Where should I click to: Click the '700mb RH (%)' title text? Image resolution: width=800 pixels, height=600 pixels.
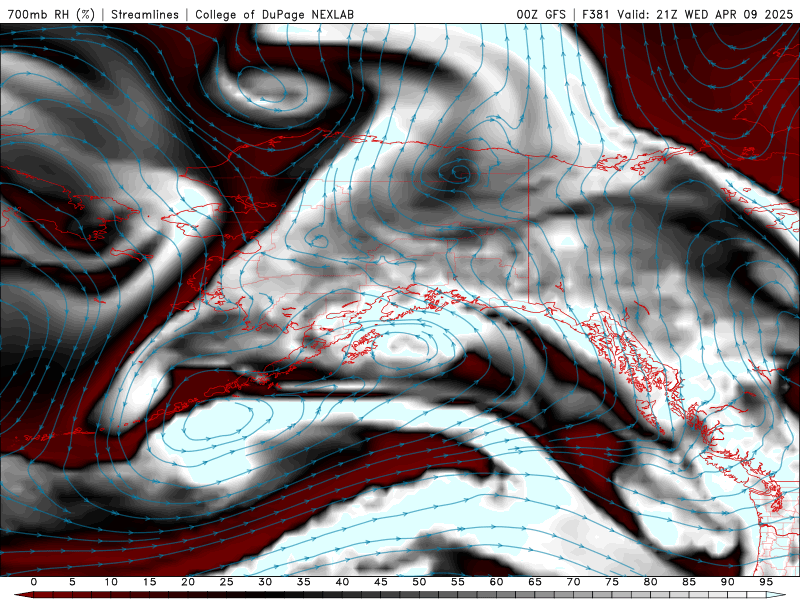(52, 14)
